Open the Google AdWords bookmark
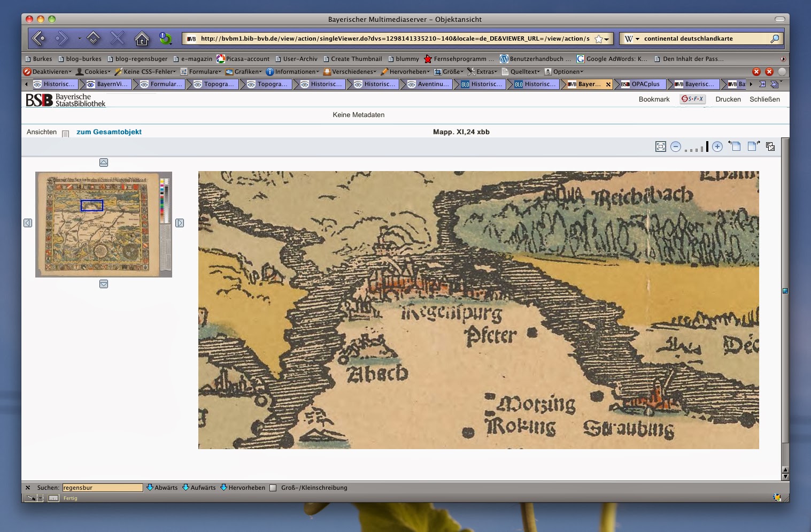The width and height of the screenshot is (811, 532). 612,59
